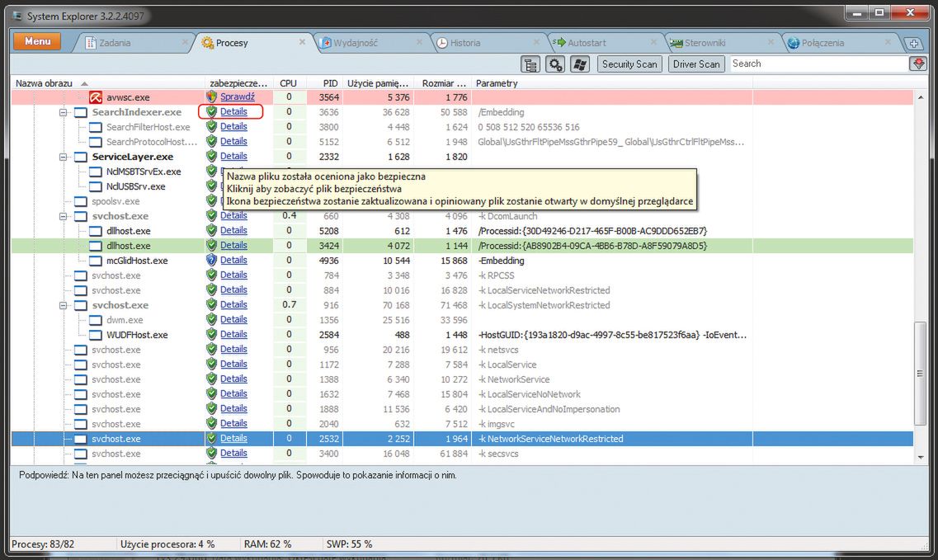This screenshot has height=560, width=938.
Task: Click the window icon of dwm.exe
Action: point(96,320)
